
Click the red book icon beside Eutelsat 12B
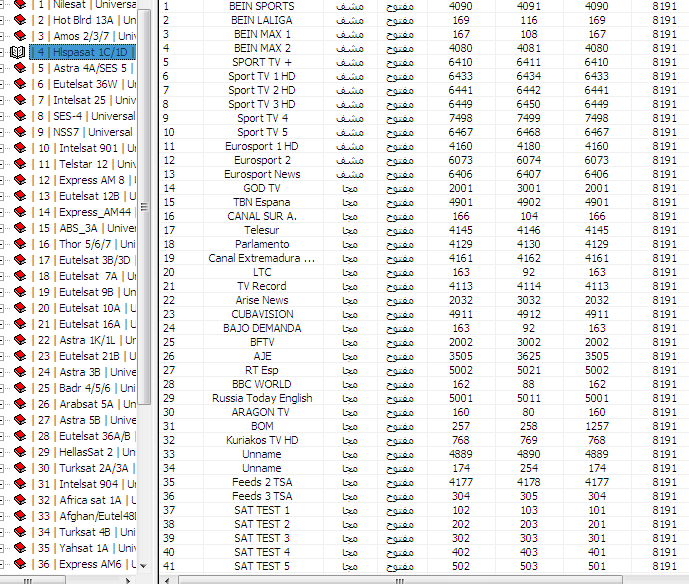[20, 196]
